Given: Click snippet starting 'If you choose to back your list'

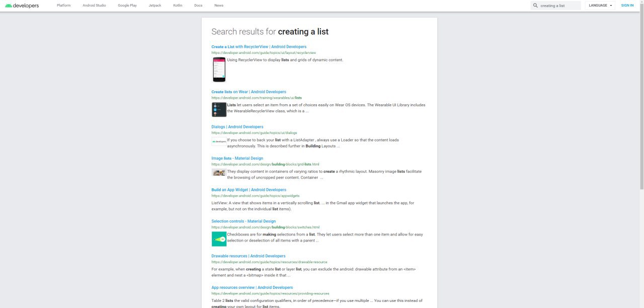Looking at the screenshot, I should (x=313, y=143).
